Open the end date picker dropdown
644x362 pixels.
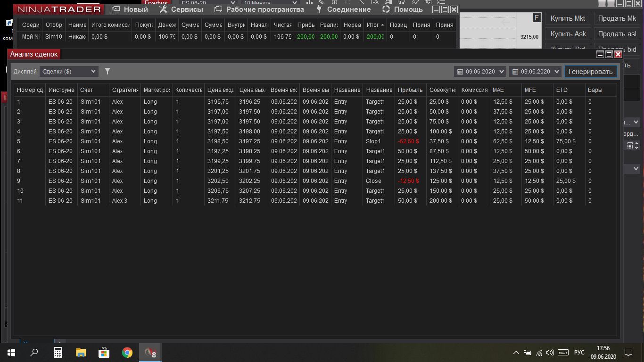(535, 72)
